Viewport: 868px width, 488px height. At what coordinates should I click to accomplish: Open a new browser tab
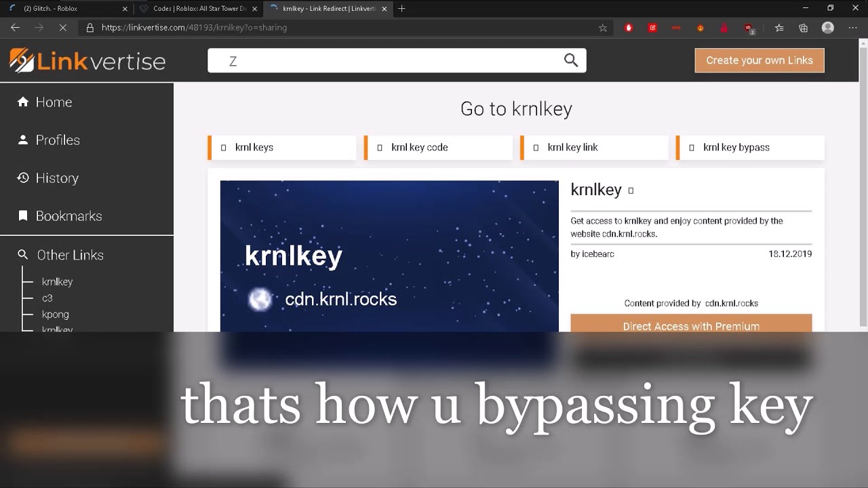(401, 9)
